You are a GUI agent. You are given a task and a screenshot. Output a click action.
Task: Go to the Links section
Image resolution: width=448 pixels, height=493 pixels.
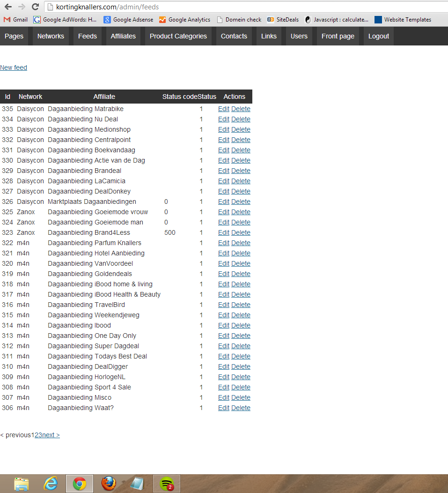269,36
